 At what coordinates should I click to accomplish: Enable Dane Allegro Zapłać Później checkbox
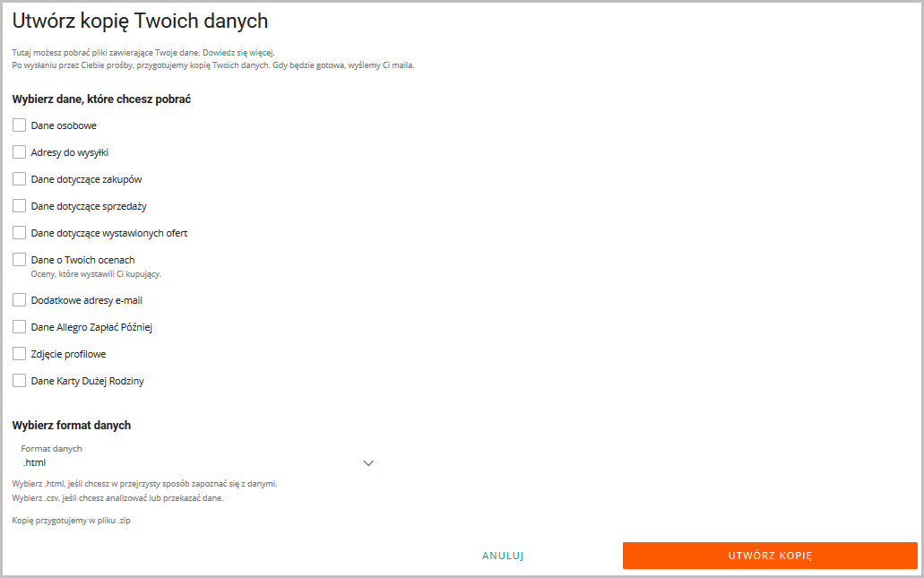pos(20,327)
